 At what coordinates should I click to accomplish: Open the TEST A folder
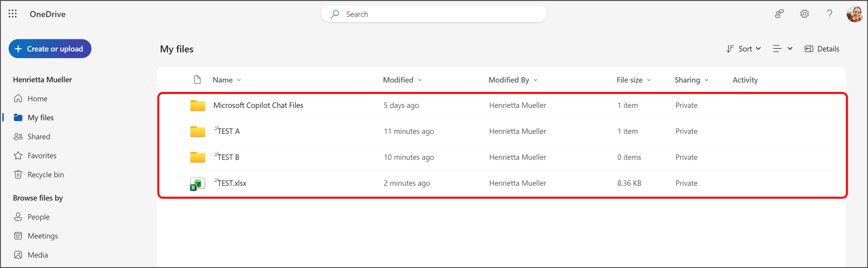229,131
